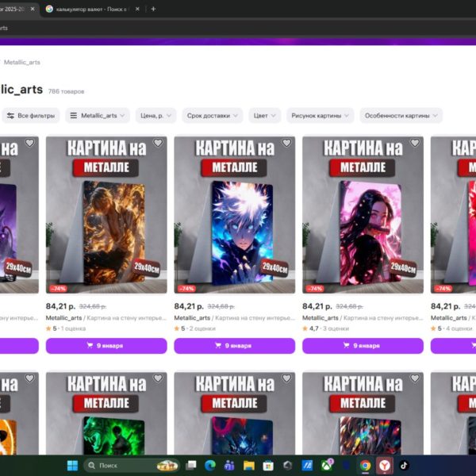Image resolution: width=476 pixels, height=476 pixels.
Task: Switch to 'калькулятор валют' browser tab
Action: pos(90,9)
